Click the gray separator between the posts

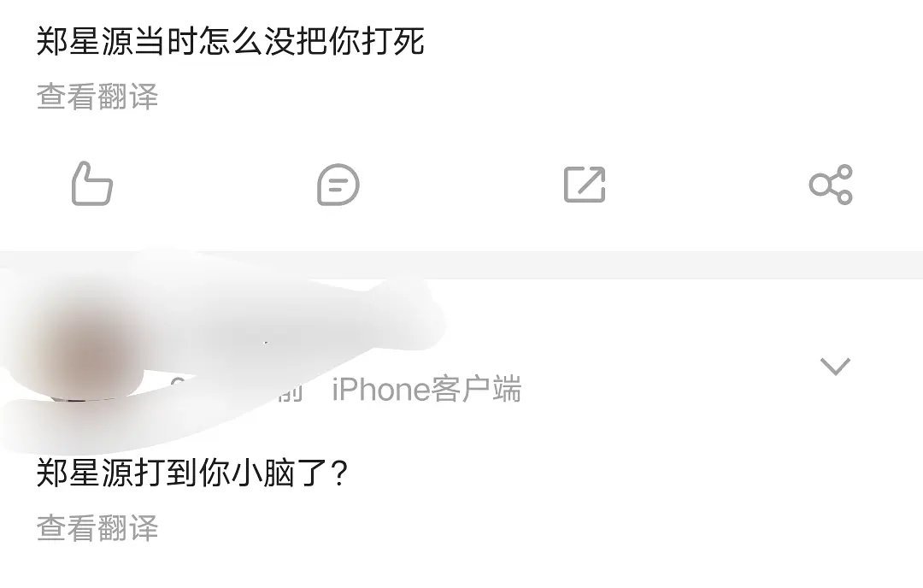coord(461,265)
